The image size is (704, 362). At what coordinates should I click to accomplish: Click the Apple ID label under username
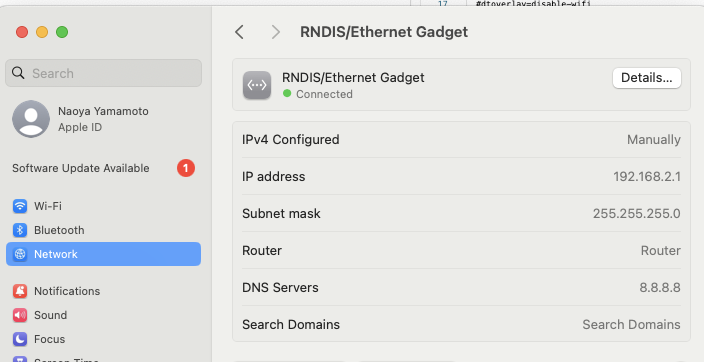click(x=80, y=127)
